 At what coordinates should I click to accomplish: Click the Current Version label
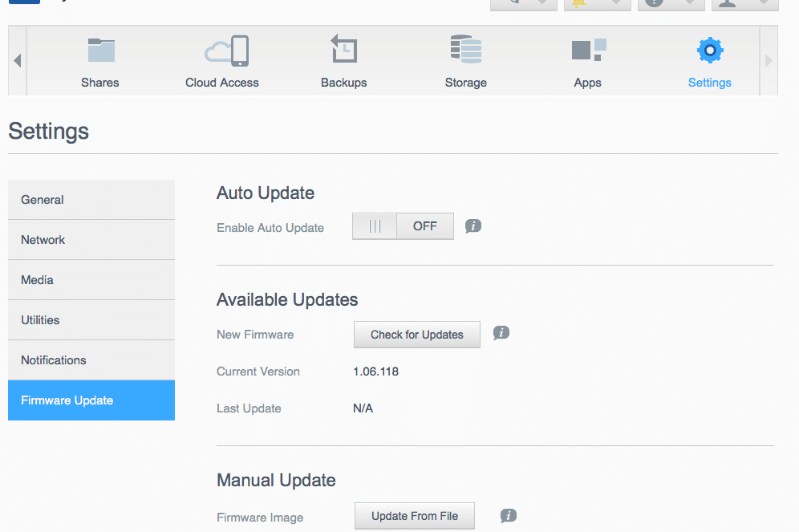tap(258, 372)
